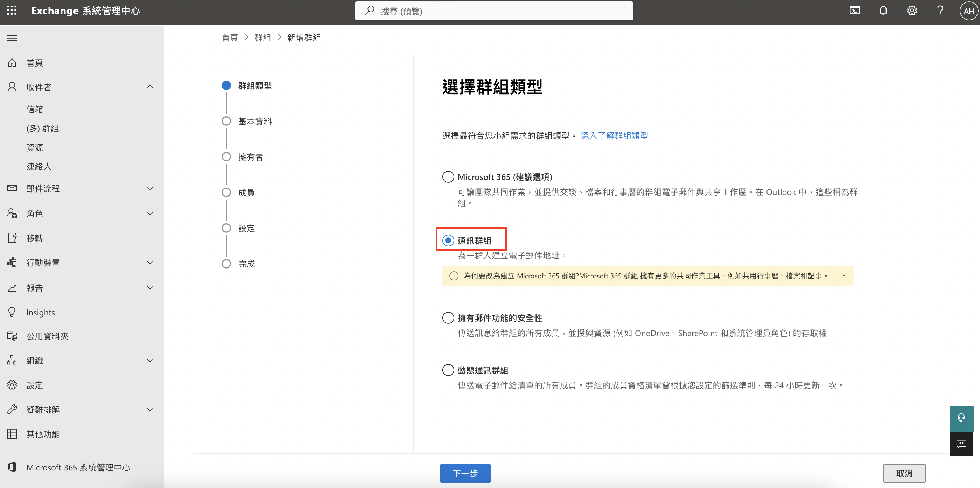The image size is (980, 488).
Task: Expand the 郵件流程 section chevron
Action: 150,188
